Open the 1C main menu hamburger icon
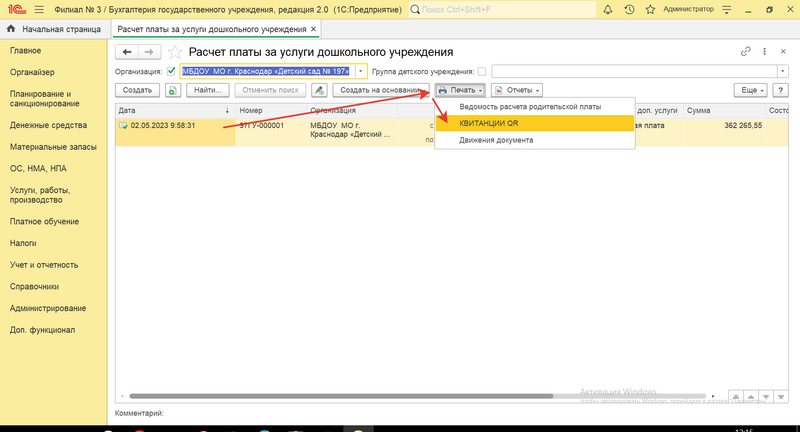The width and height of the screenshot is (800, 432). tap(29, 9)
